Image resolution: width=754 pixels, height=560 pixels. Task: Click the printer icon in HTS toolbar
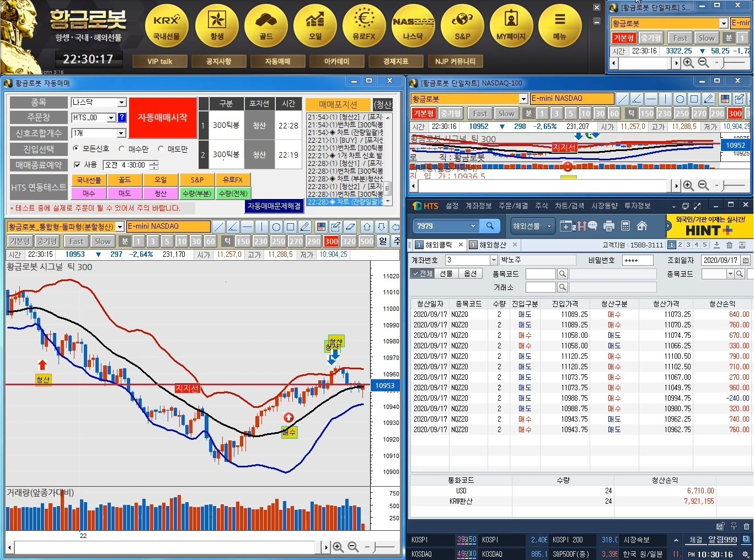click(x=609, y=226)
